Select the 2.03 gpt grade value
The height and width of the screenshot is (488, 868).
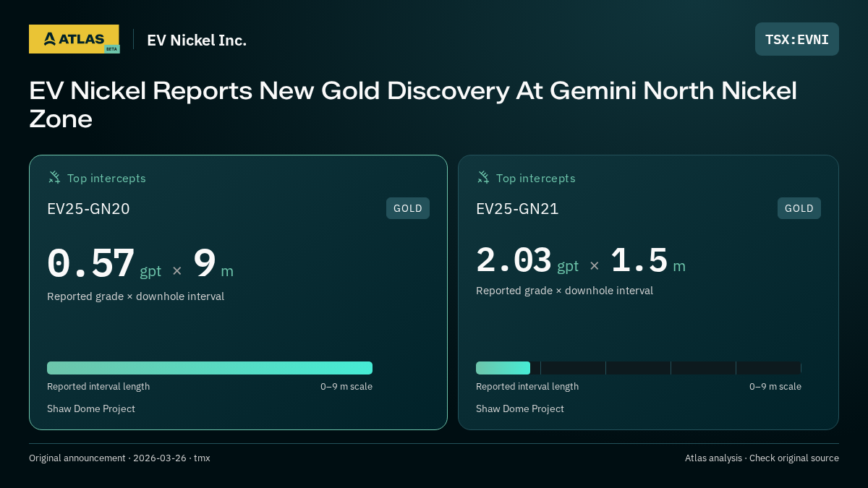pos(527,261)
